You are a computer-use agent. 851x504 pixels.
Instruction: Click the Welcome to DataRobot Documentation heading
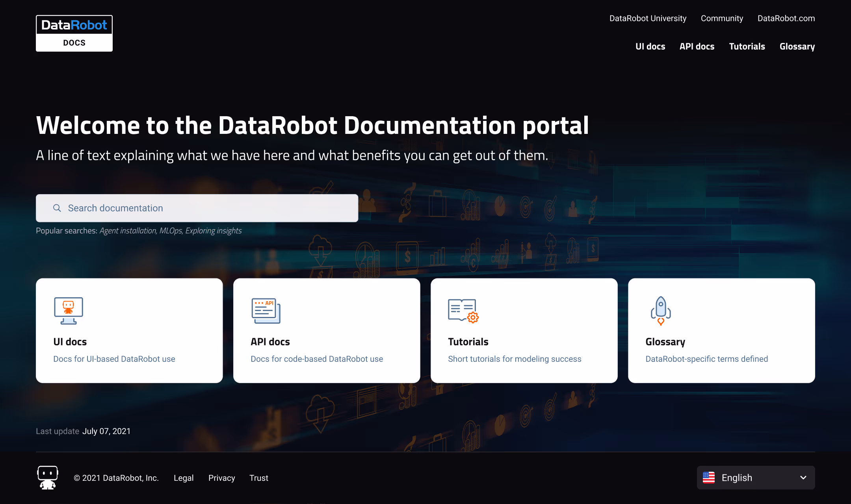click(x=312, y=125)
